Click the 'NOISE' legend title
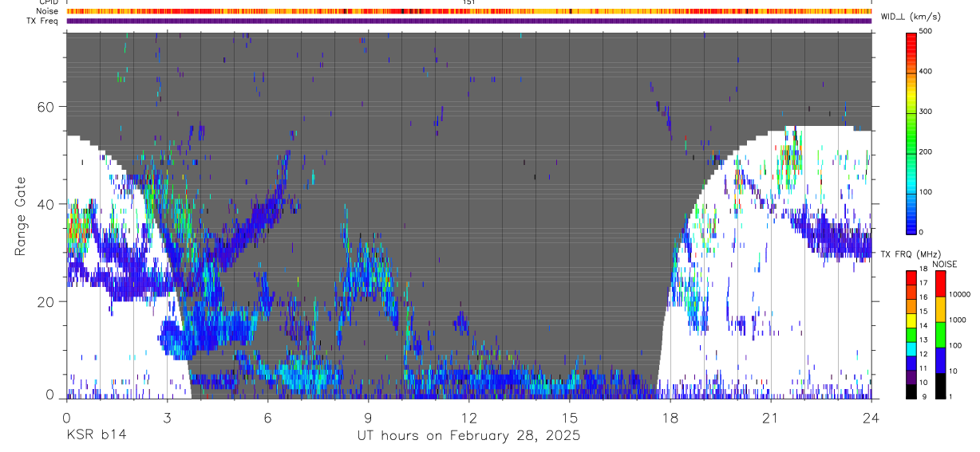 point(945,264)
